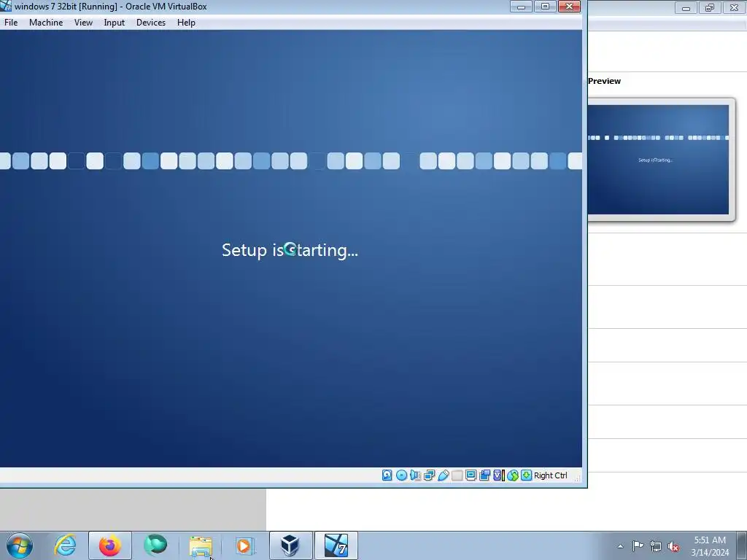Image resolution: width=747 pixels, height=560 pixels.
Task: Click the recording status icon
Action: [x=485, y=475]
